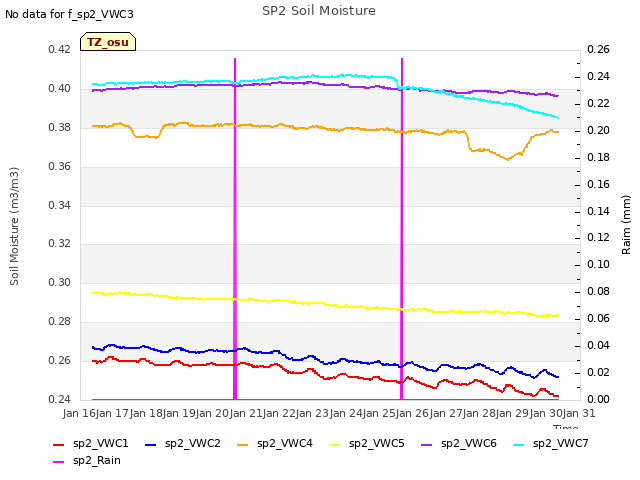Click the magenta rain spike near Jan 26
This screenshot has width=640, height=480.
coord(402,229)
